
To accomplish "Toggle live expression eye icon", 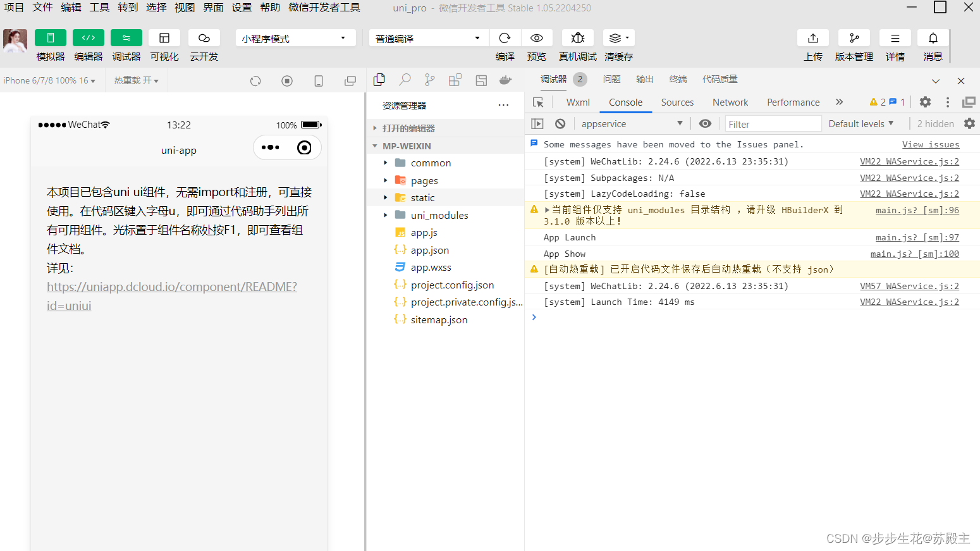I will (x=705, y=123).
